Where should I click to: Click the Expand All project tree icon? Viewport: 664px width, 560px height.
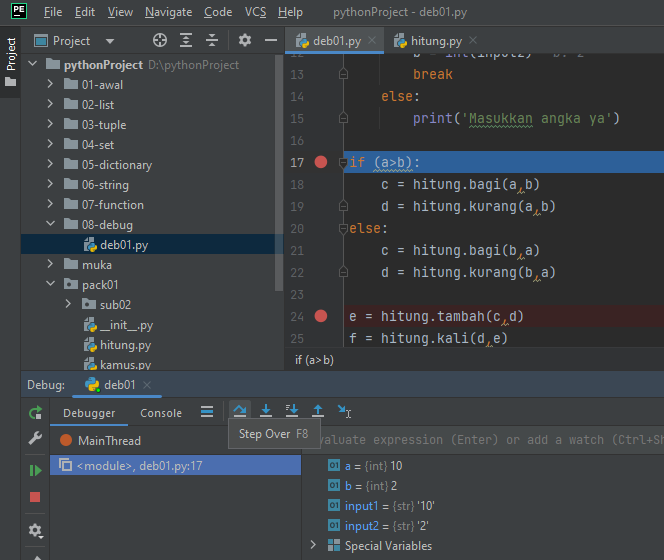point(186,40)
